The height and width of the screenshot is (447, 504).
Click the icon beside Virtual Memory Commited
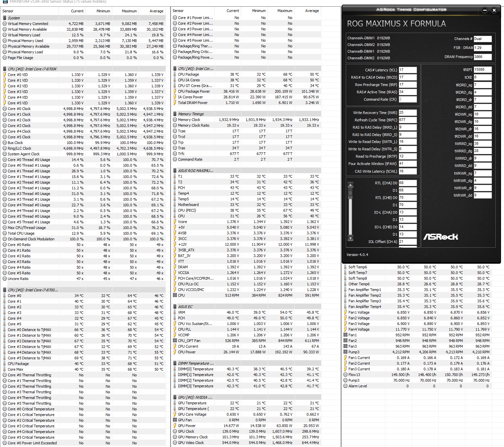click(x=5, y=24)
